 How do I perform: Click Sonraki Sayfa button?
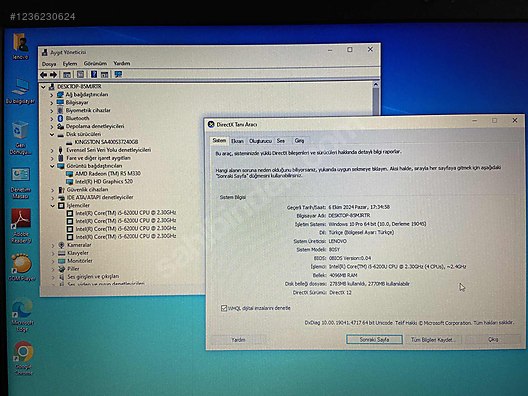coord(374,339)
